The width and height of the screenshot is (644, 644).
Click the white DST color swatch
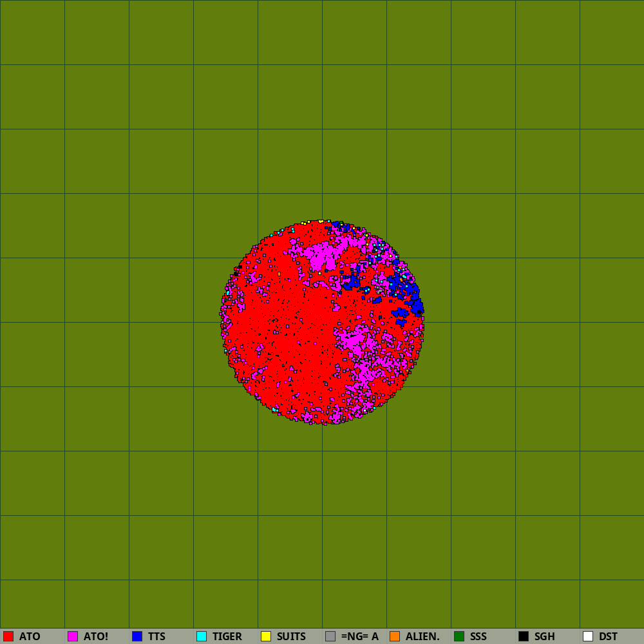tap(588, 636)
